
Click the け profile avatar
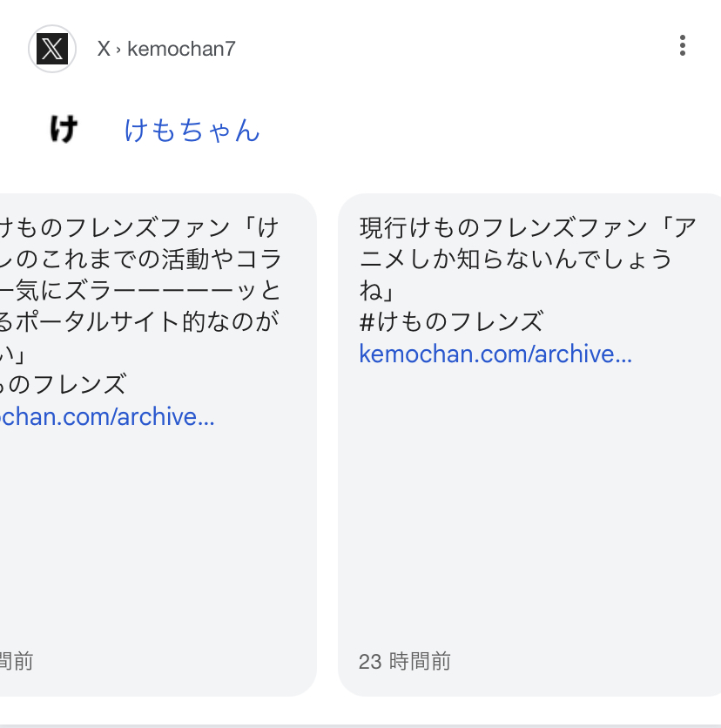pyautogui.click(x=64, y=129)
